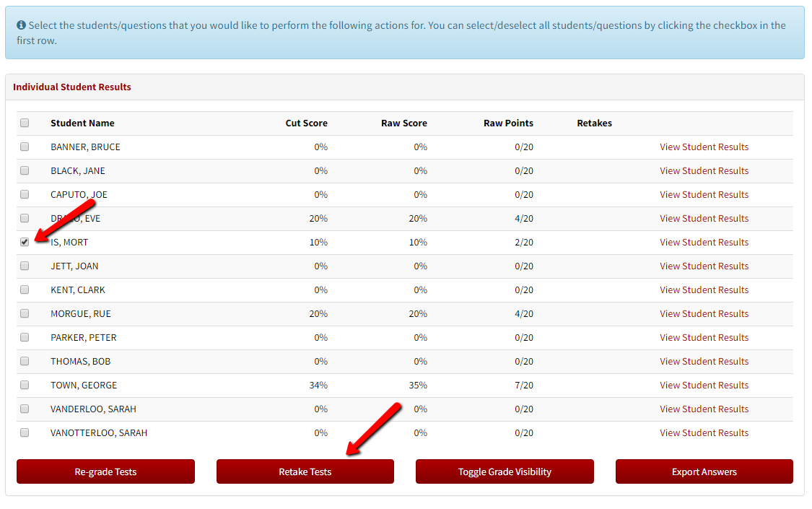
Task: Open View Student Results for BANNER, BRUCE
Action: pos(704,147)
